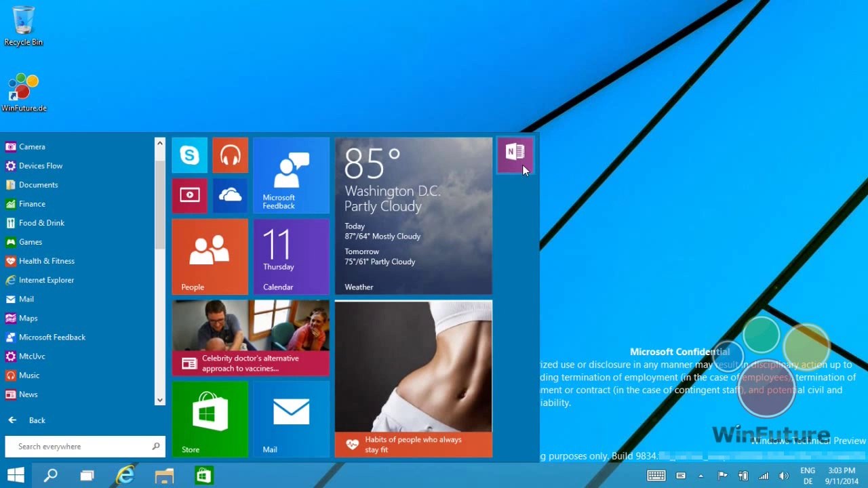Switch ENG DE input language

click(x=808, y=476)
